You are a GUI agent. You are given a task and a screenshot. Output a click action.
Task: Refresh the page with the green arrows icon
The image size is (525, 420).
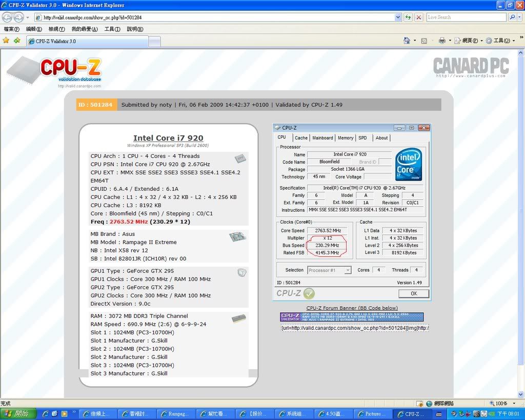tap(408, 17)
